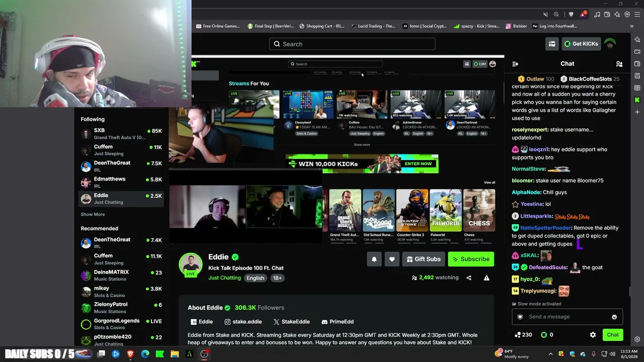Click the green Subscribe button

471,259
